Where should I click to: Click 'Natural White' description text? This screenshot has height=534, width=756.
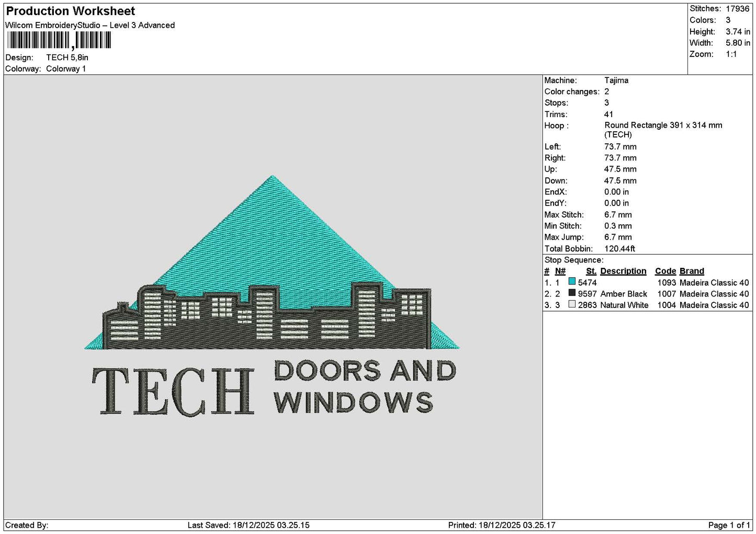pos(624,305)
